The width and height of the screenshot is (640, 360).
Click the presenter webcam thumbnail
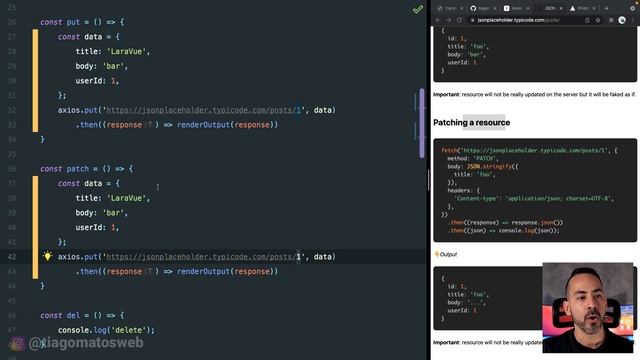click(588, 308)
